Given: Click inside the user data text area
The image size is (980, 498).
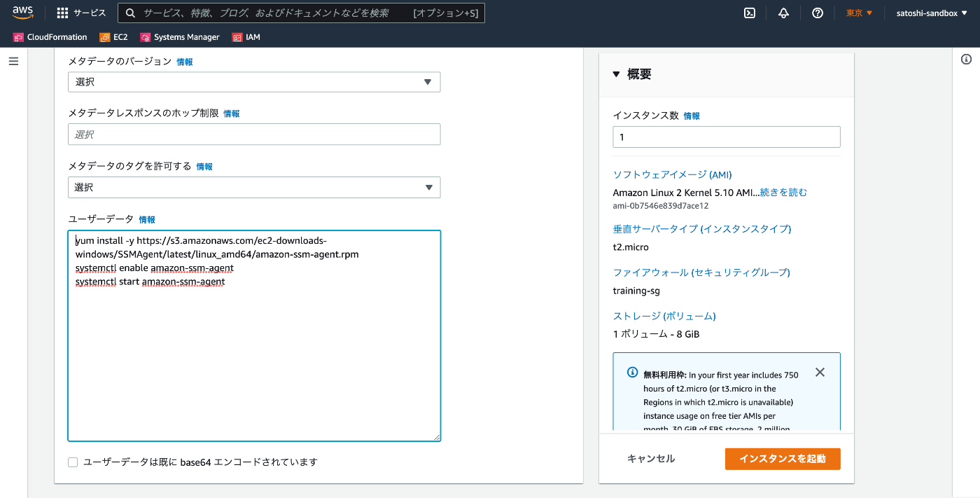Looking at the screenshot, I should [254, 336].
